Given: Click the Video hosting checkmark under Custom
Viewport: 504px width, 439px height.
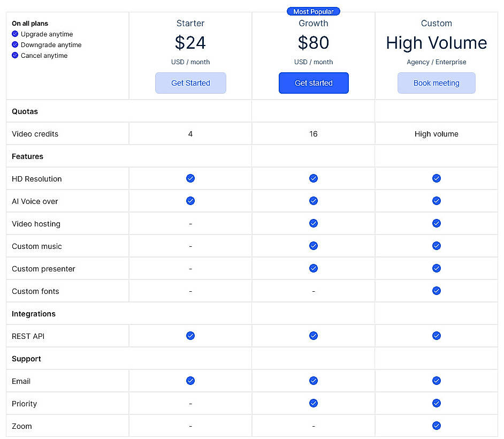Looking at the screenshot, I should pos(437,223).
